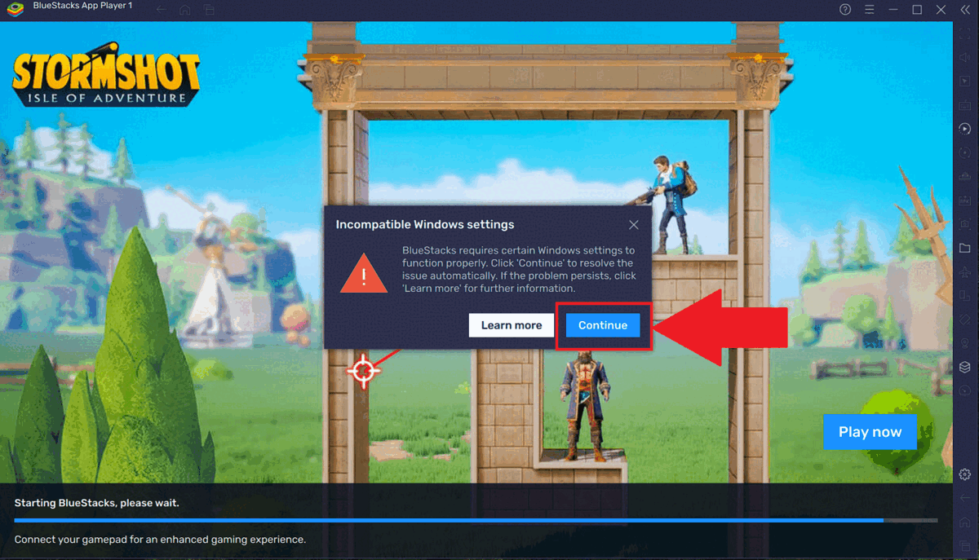Screen dimensions: 979x560
Task: Click Continue to resolve Windows settings
Action: point(603,325)
